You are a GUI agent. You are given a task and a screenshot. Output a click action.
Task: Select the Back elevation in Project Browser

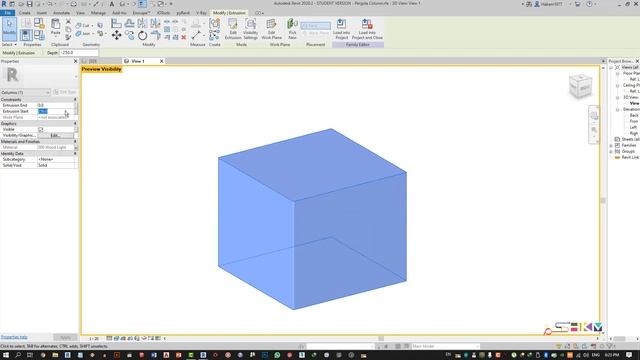pos(634,116)
